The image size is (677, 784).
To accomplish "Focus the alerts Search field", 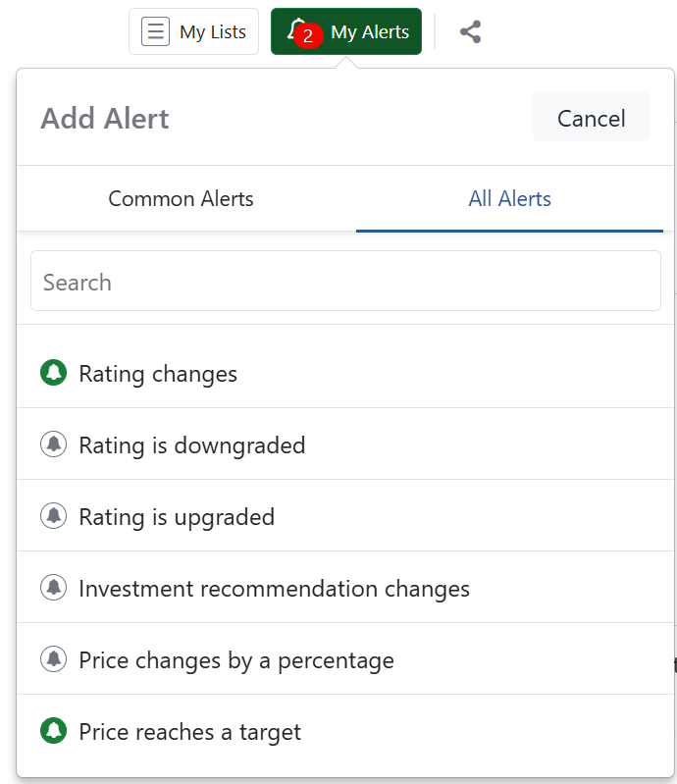I will [345, 281].
